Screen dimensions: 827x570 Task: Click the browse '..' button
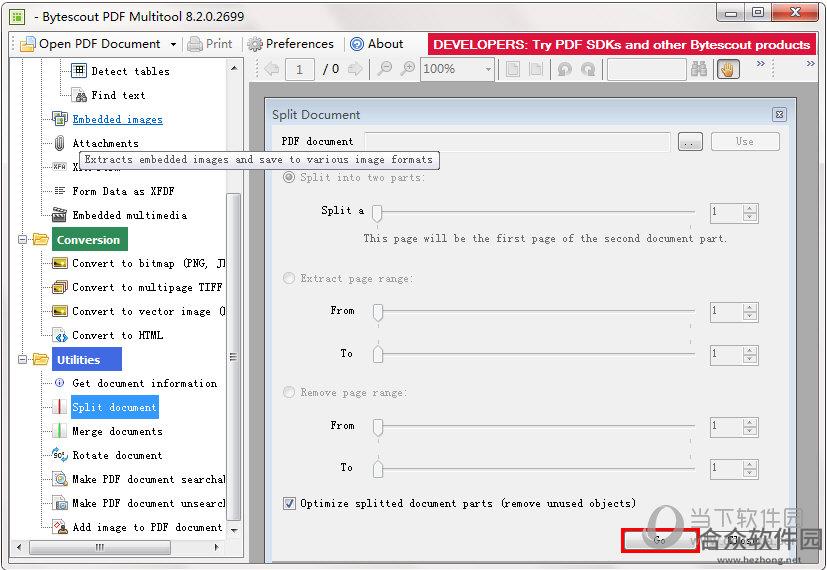[x=690, y=141]
